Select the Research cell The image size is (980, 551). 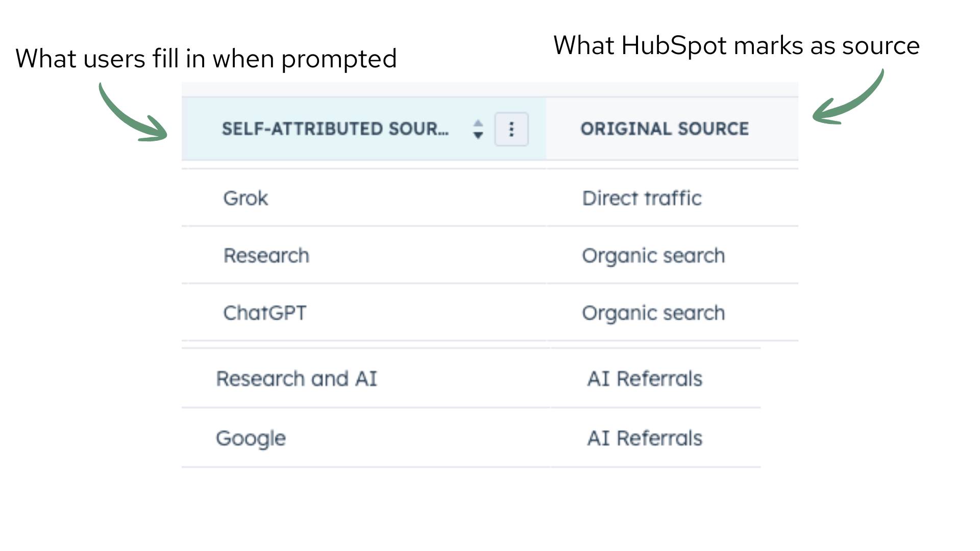pyautogui.click(x=266, y=256)
